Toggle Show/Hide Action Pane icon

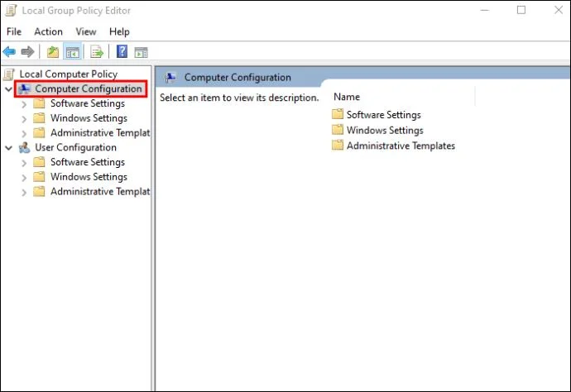point(141,52)
